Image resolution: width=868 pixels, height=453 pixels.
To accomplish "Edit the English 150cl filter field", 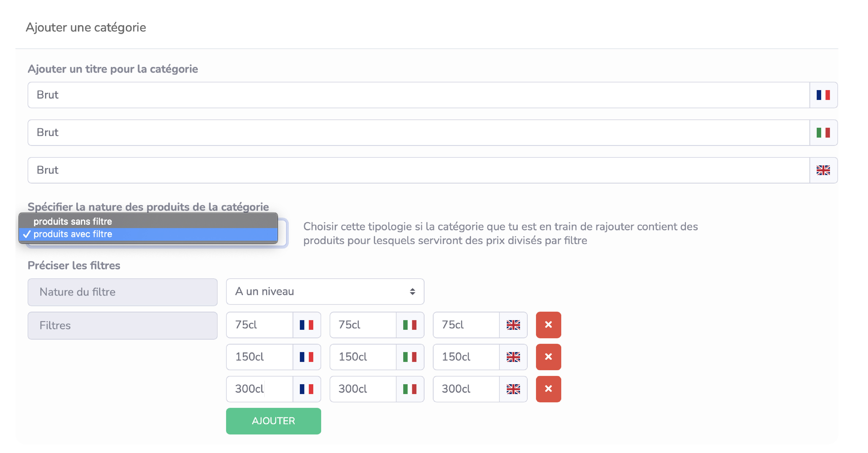I will pos(466,357).
